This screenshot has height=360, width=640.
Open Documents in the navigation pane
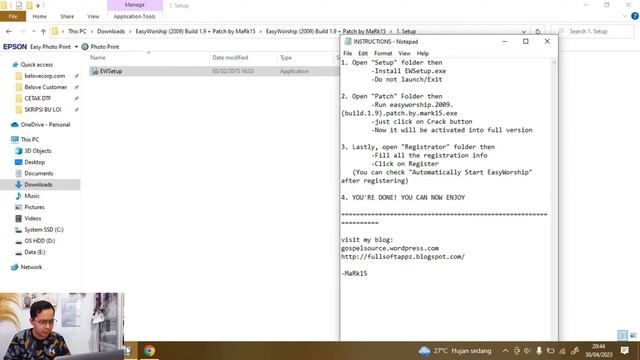coord(38,173)
